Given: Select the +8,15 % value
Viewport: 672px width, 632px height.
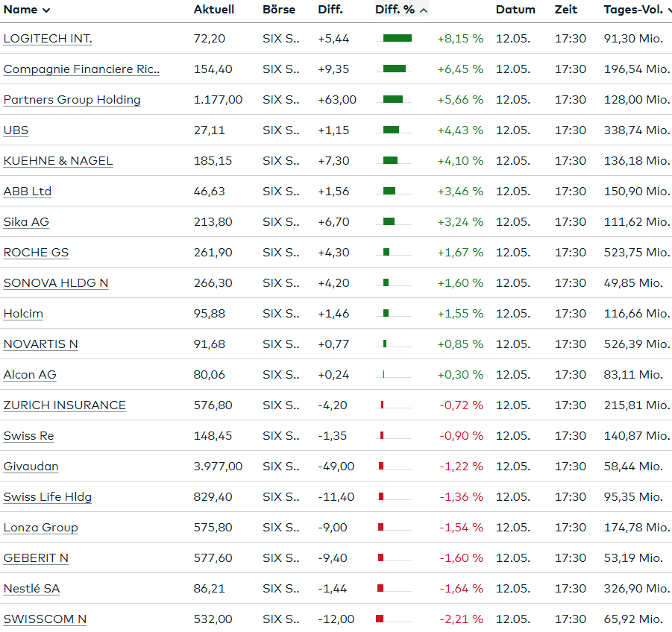Looking at the screenshot, I should coord(460,39).
